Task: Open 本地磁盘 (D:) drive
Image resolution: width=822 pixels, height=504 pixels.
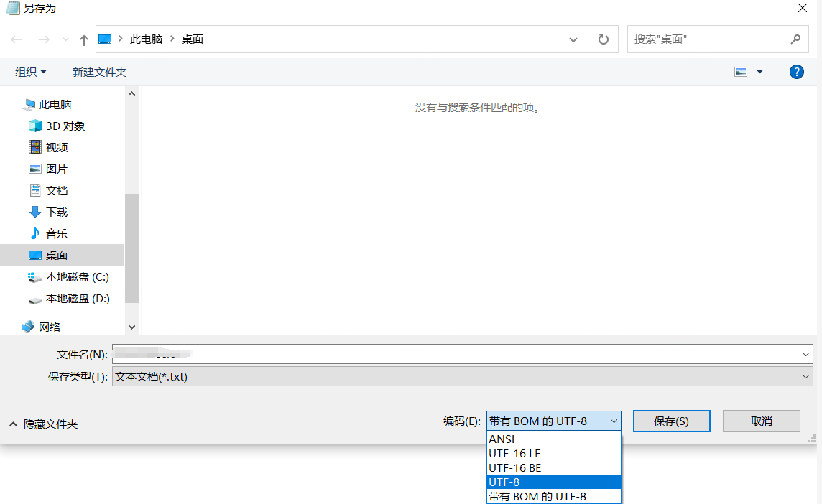Action: [78, 298]
